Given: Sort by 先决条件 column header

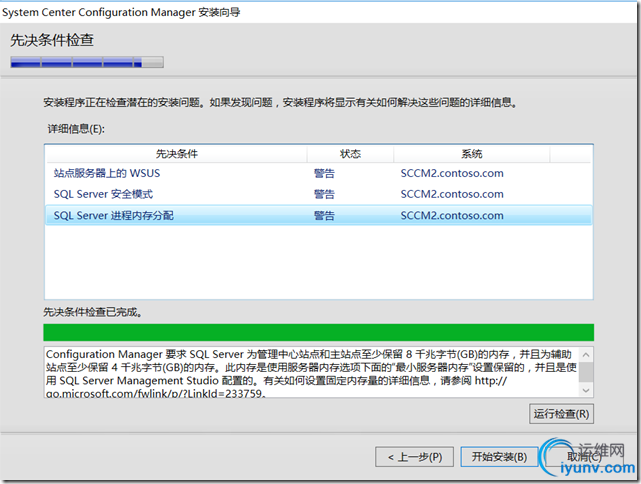Looking at the screenshot, I should [x=177, y=154].
